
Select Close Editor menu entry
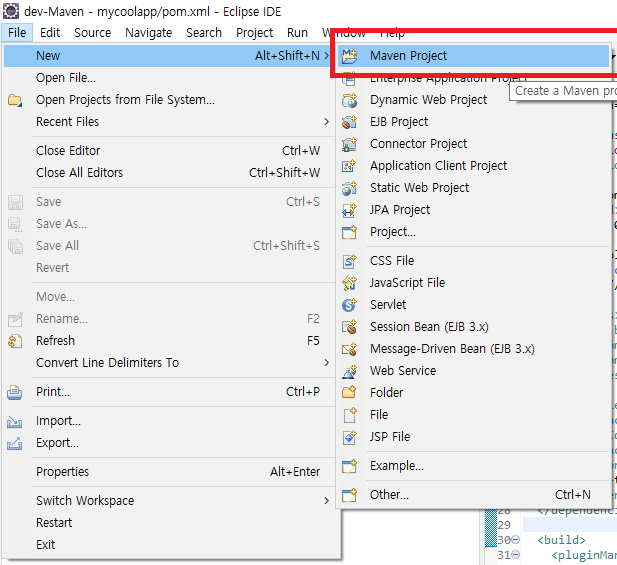(x=169, y=151)
